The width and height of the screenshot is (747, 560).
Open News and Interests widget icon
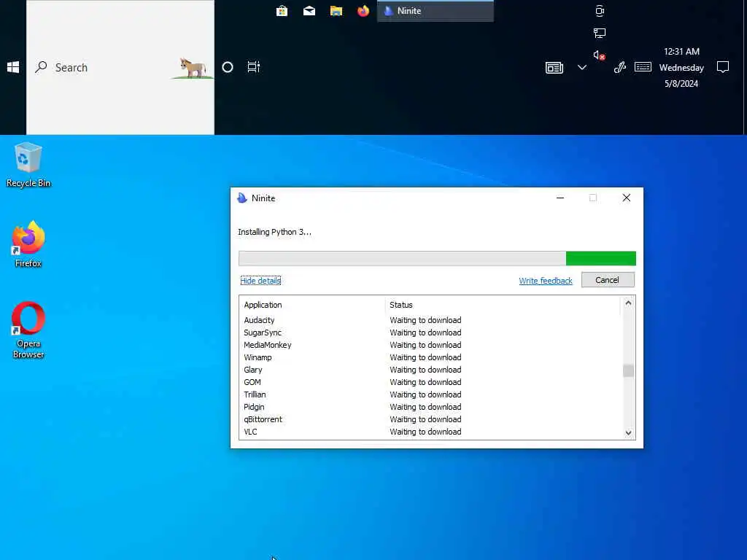click(x=554, y=68)
